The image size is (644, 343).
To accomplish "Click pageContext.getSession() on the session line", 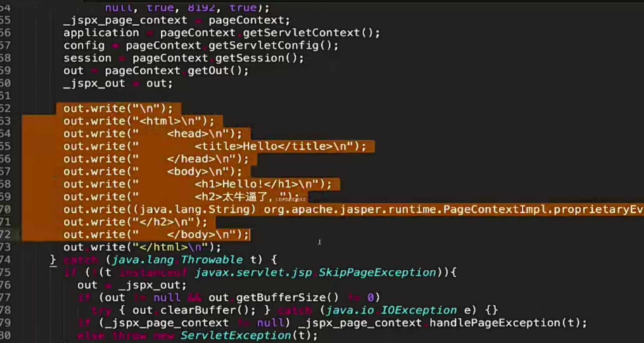I will click(218, 58).
